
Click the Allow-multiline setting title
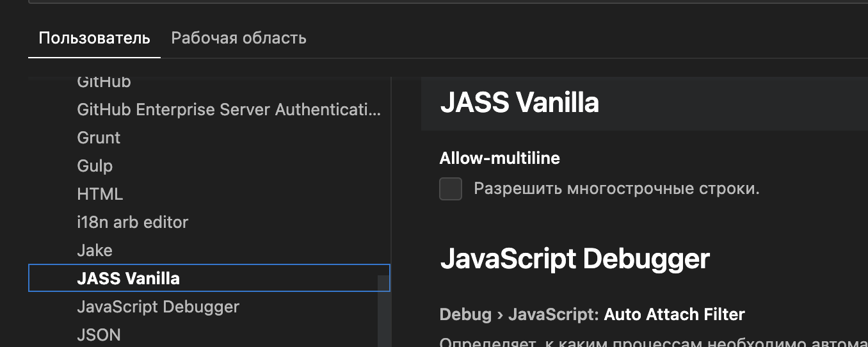coord(499,158)
